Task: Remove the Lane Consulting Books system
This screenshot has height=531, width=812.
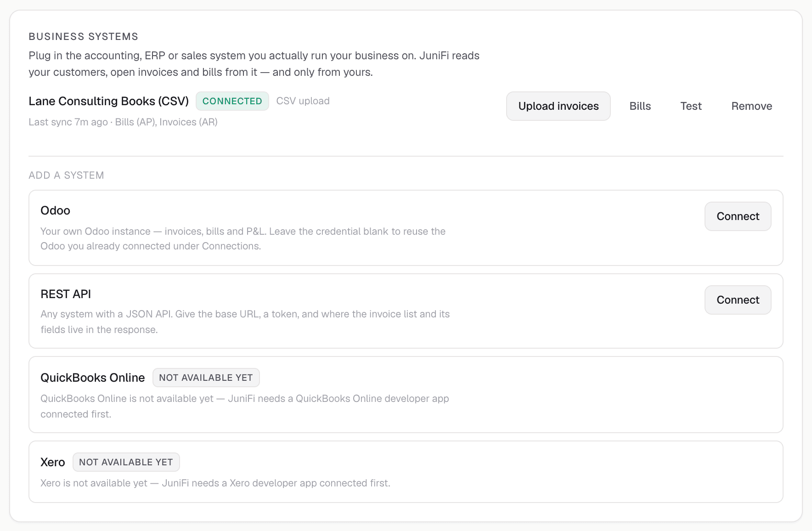Action: click(x=751, y=106)
